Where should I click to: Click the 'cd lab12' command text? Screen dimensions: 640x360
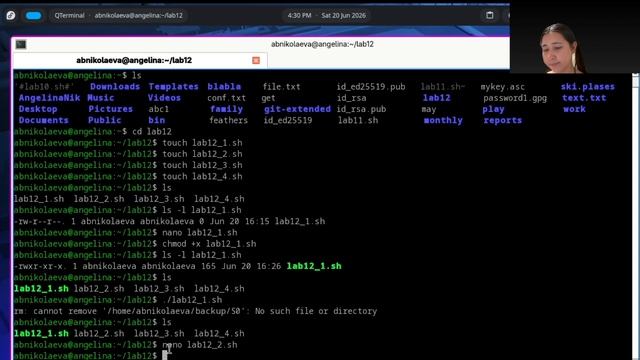[152, 131]
